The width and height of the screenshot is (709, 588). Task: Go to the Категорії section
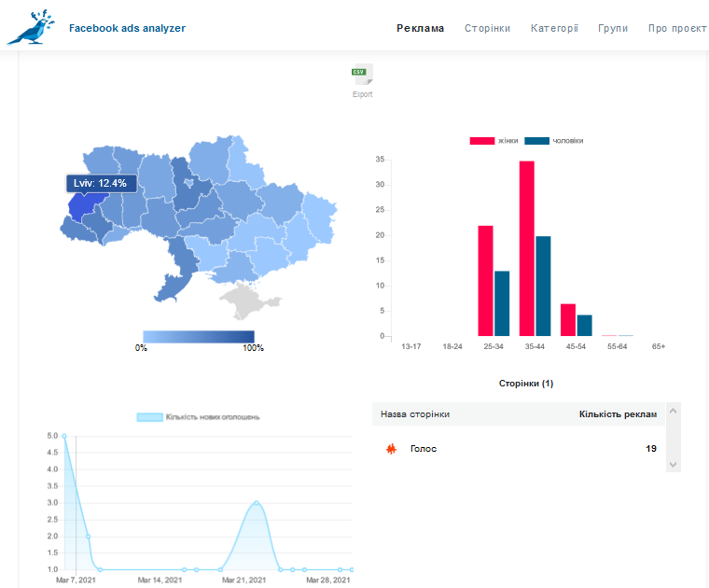click(554, 28)
